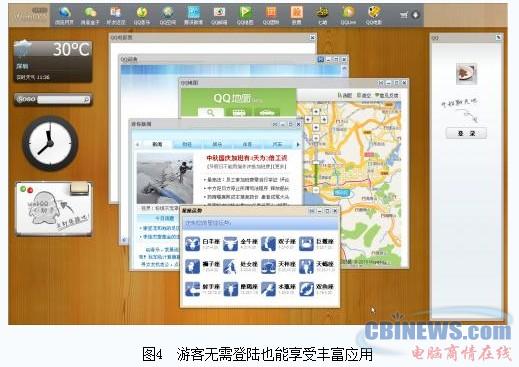Screen dimensions: 519x367
Task: Choose 双鱼座 in the horoscope window
Action: pyautogui.click(x=316, y=289)
